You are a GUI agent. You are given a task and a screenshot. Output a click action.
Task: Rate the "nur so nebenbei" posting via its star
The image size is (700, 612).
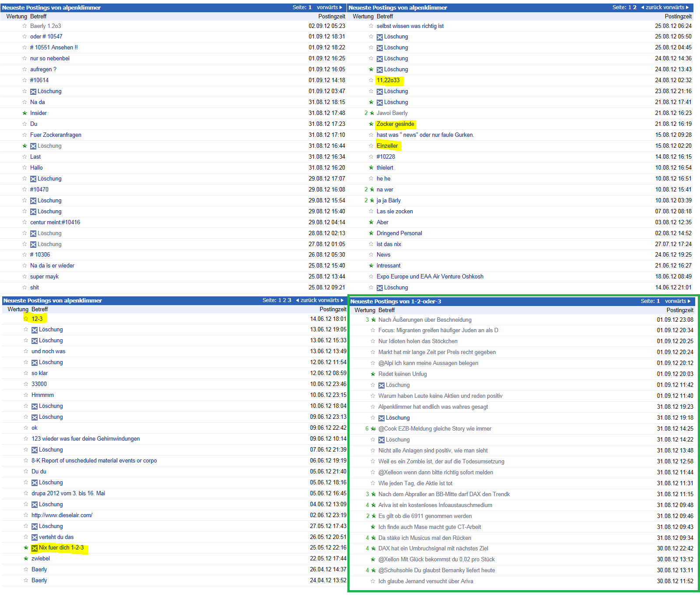24,59
